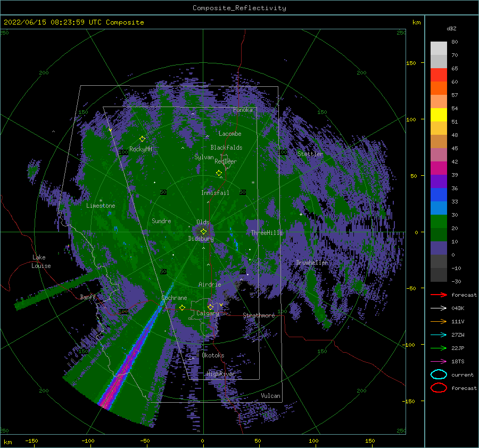This screenshot has width=479, height=448.
Task: Click the Calgary label
Action: pyautogui.click(x=208, y=313)
